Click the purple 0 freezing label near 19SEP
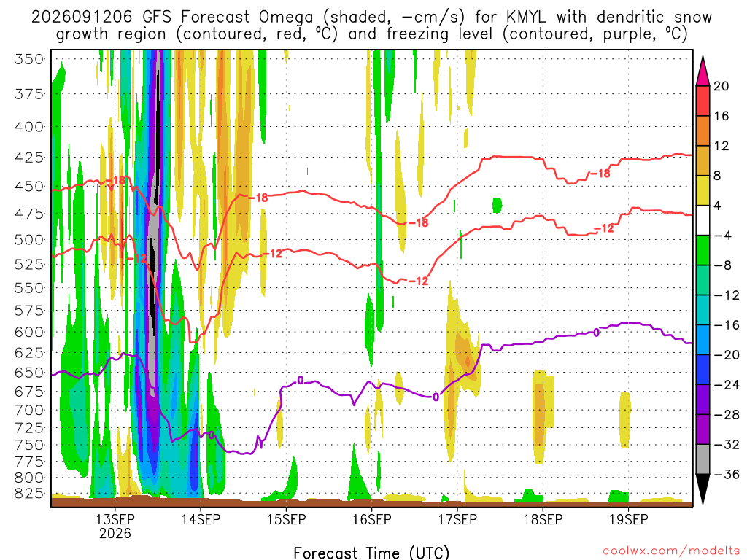The height and width of the screenshot is (560, 747). coord(596,332)
